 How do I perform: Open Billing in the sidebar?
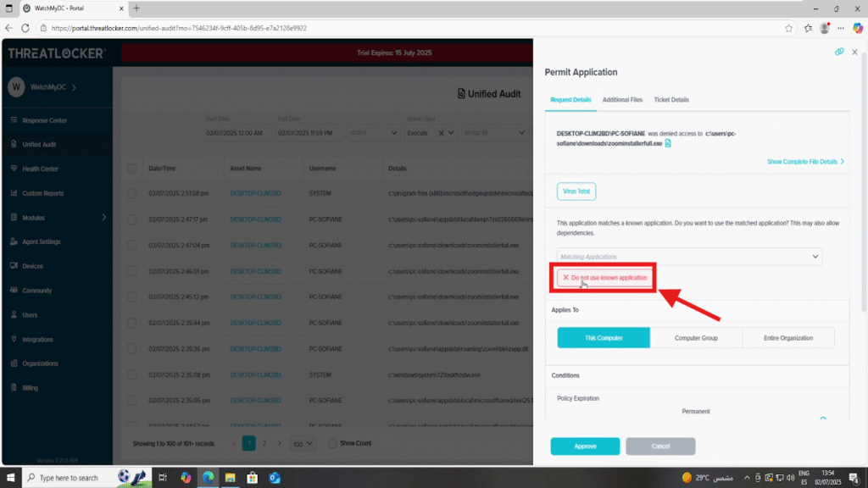point(30,388)
